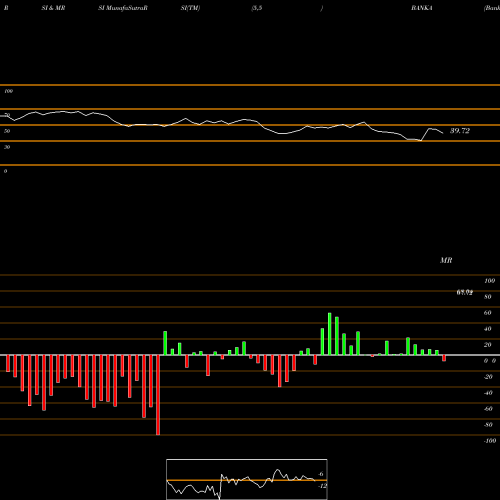
Task: Open the mini chart thumbnail at the bottom
Action: coord(247,479)
